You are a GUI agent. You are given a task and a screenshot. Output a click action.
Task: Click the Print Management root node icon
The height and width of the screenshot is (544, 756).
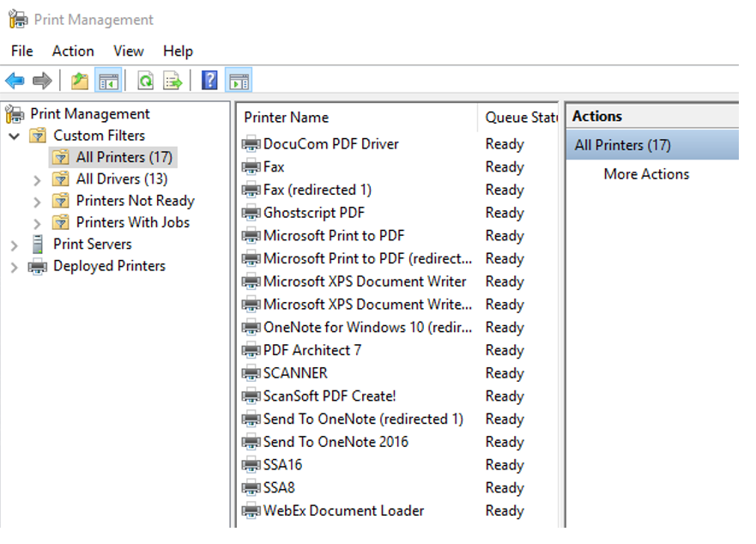tap(15, 114)
